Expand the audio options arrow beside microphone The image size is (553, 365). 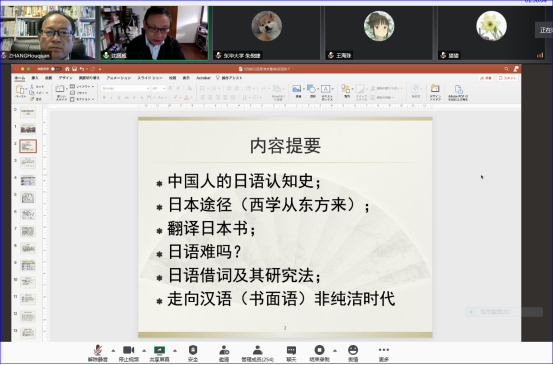113,351
